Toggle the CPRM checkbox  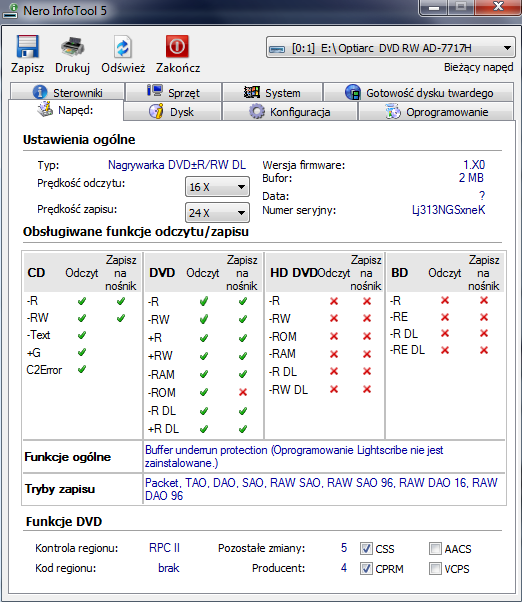(x=366, y=568)
